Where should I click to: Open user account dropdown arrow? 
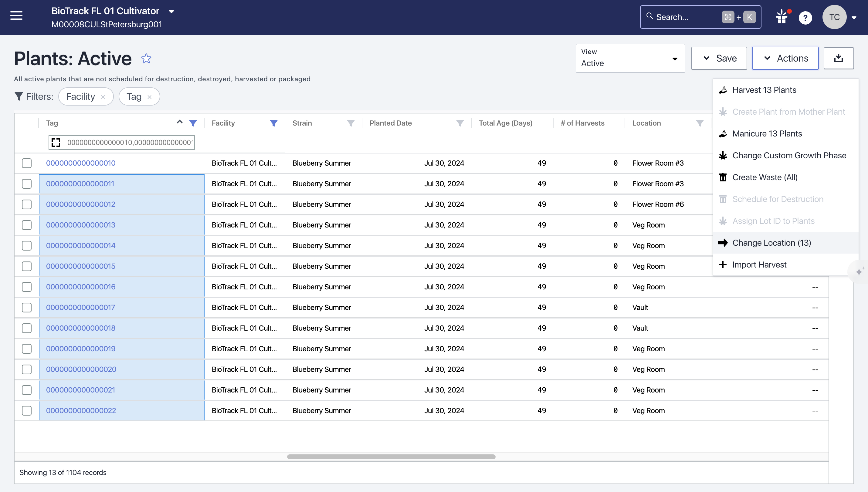pyautogui.click(x=854, y=18)
